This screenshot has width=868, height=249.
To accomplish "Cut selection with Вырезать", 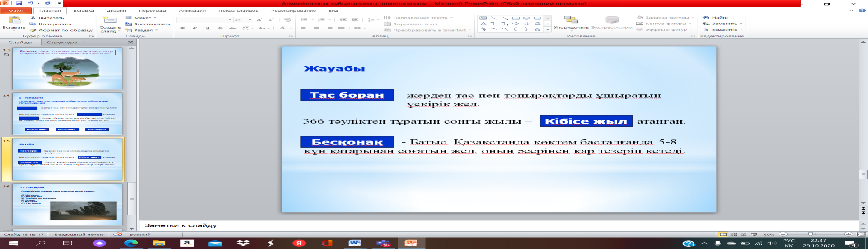I will (x=47, y=17).
